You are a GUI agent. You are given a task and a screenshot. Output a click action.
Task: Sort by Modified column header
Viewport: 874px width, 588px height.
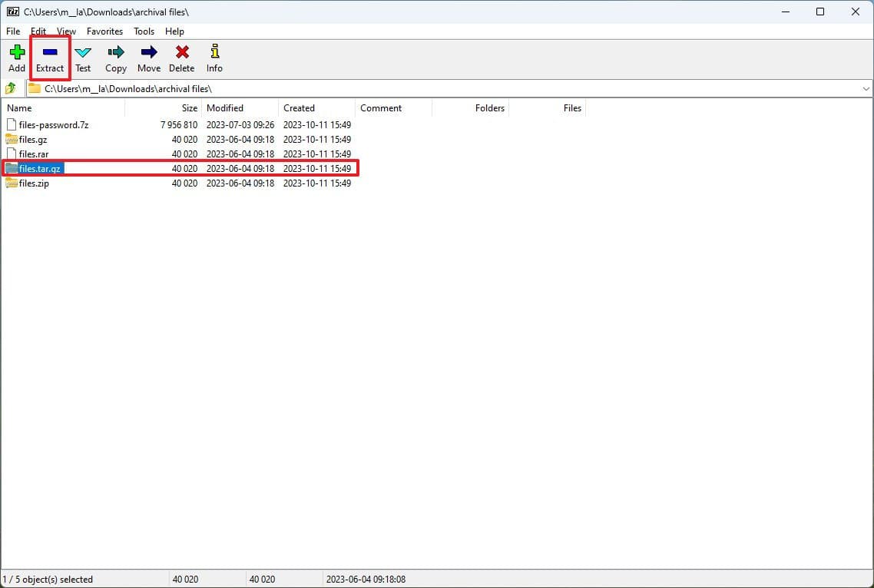225,108
